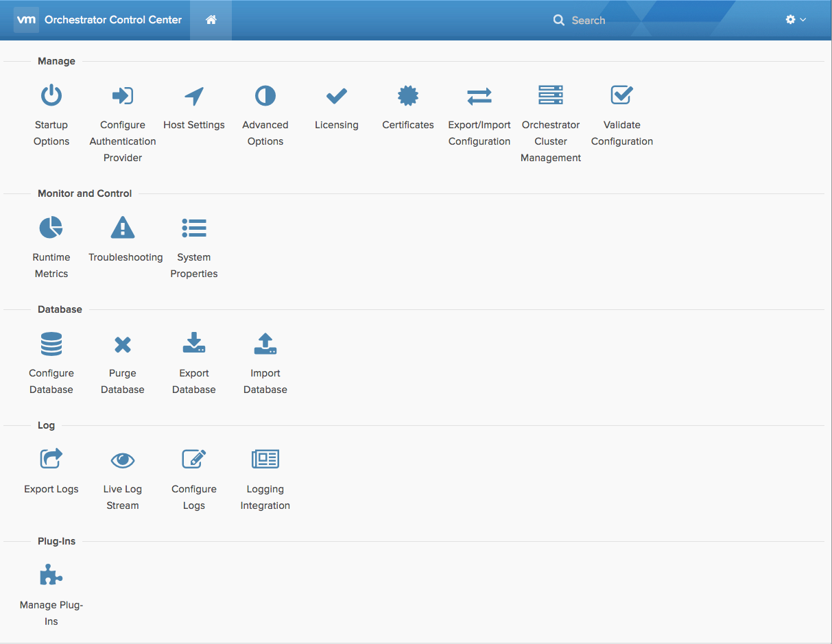Focus the Search field in the header
The height and width of the screenshot is (644, 832).
point(589,21)
